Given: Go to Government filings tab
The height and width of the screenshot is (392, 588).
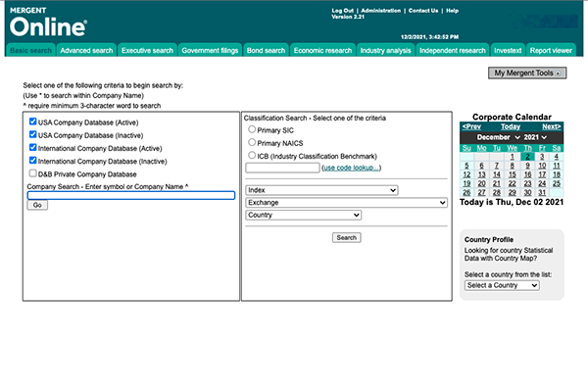Looking at the screenshot, I should 210,50.
